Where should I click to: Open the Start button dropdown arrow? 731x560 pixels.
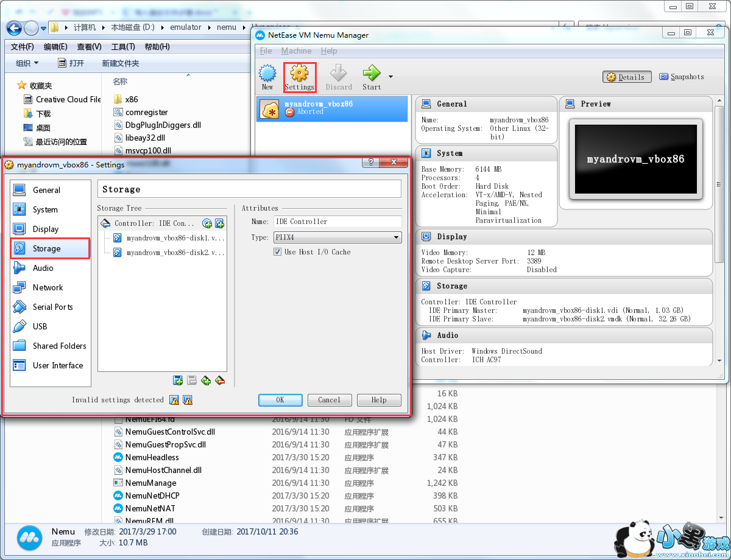(x=390, y=77)
